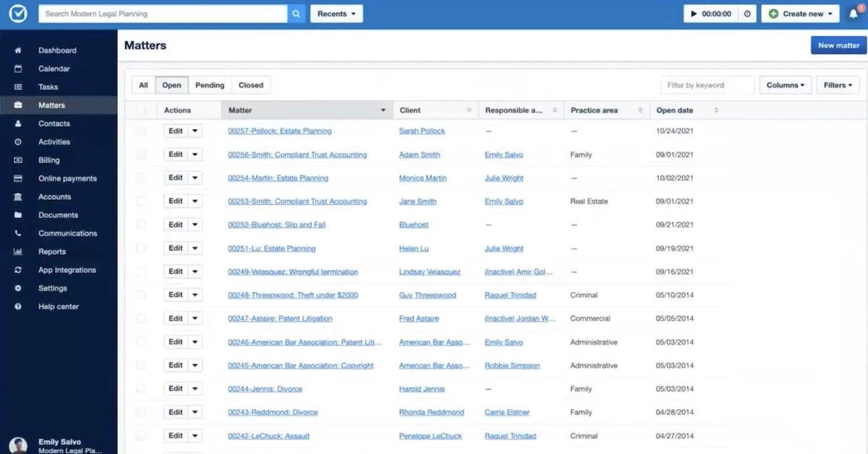Select checkbox for 00254-Martin row
The image size is (868, 454).
point(141,178)
